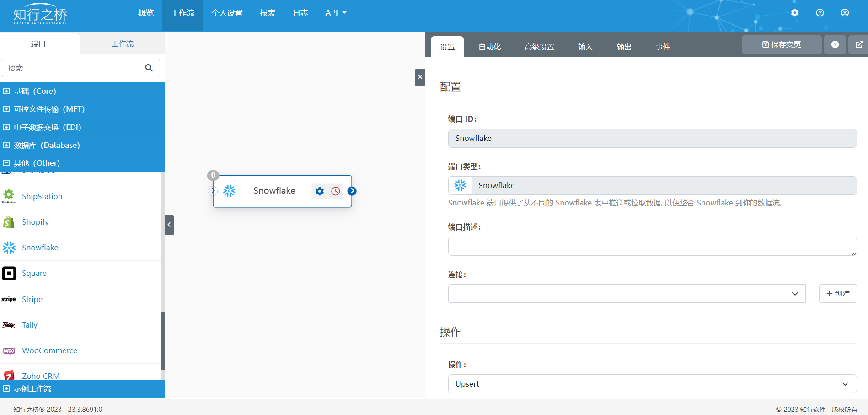Click the Stripe logo icon

click(9, 299)
